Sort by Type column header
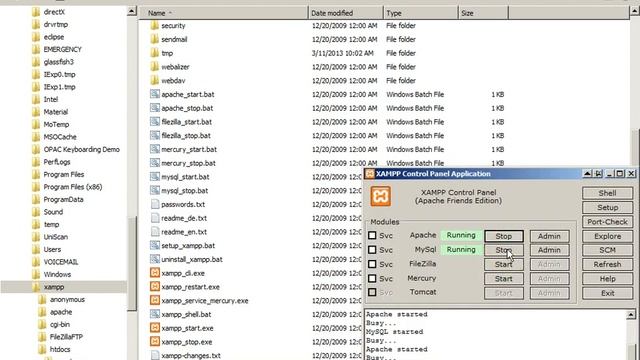 [420, 13]
